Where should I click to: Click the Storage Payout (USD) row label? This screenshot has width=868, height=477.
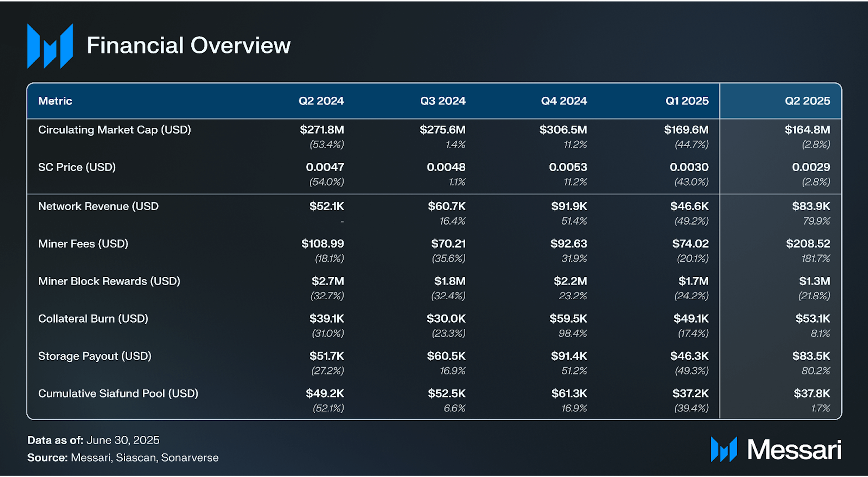(x=95, y=356)
